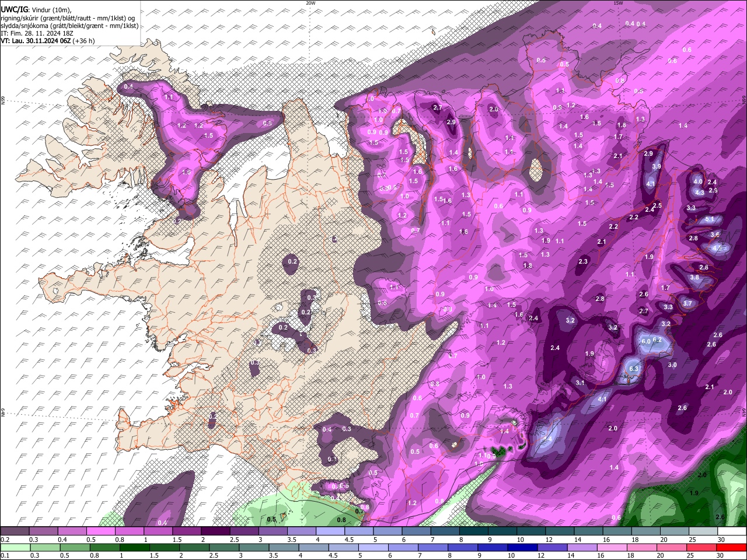This screenshot has height=560, width=747.
Task: Click the 'VT: Lau. 30.11.2024 06Z (+36 h)' line
Action: tap(48, 41)
